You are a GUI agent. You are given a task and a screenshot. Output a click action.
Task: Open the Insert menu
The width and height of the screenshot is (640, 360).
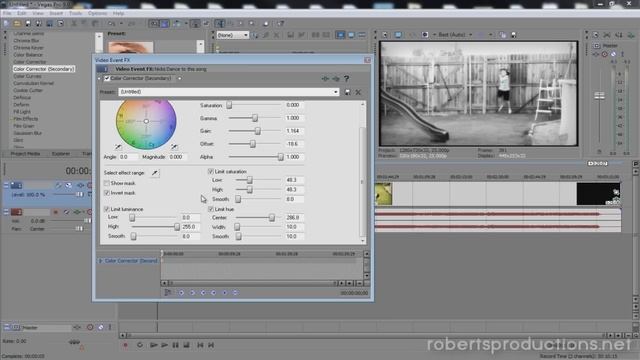point(56,13)
